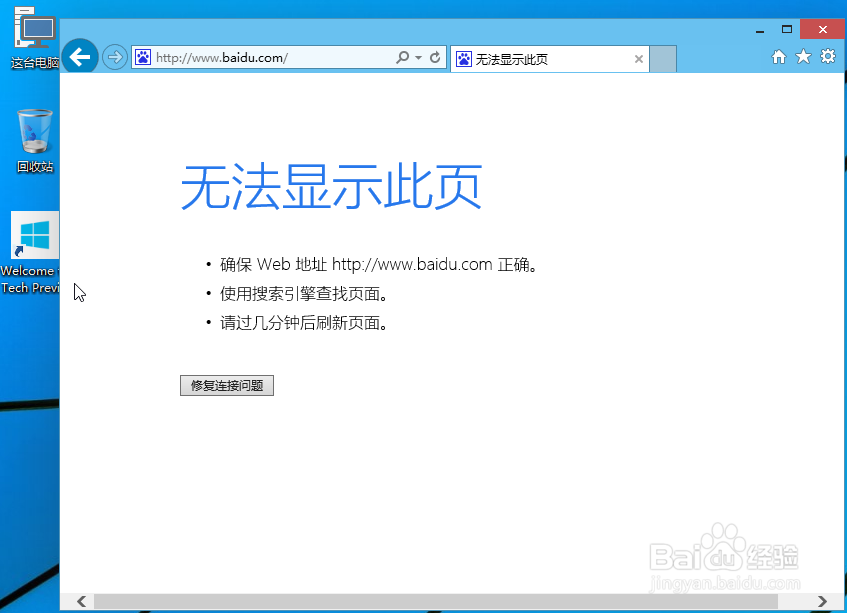847x613 pixels.
Task: Click the 修复连接问题 button
Action: 226,385
